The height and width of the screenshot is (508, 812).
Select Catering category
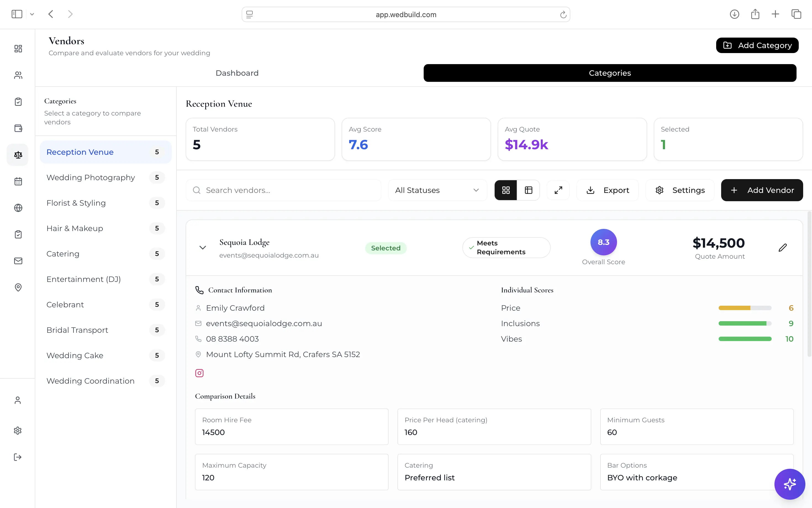(106, 254)
